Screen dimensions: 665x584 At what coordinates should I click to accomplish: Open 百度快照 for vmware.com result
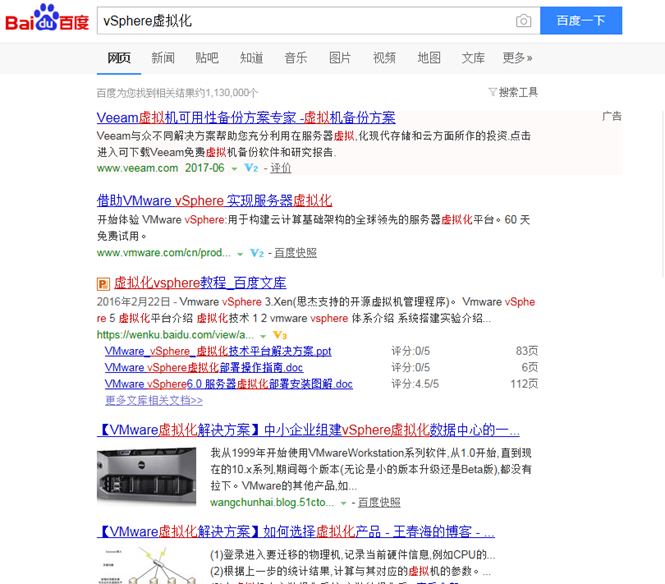pos(296,253)
